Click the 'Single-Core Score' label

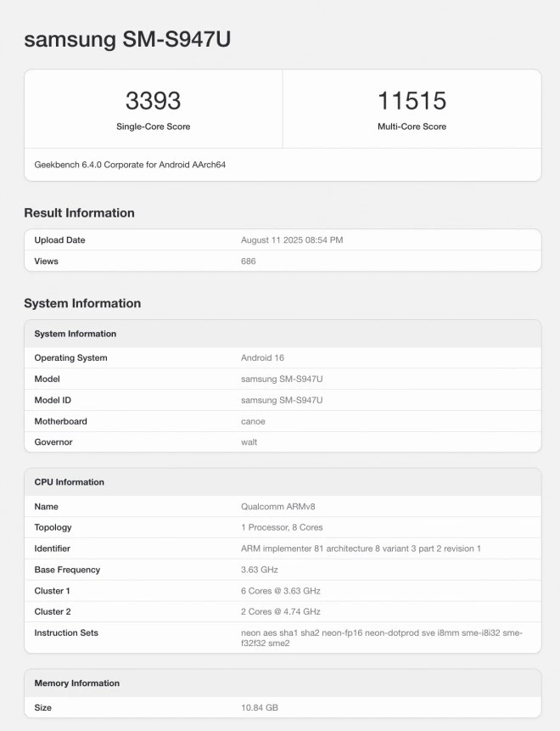point(154,127)
